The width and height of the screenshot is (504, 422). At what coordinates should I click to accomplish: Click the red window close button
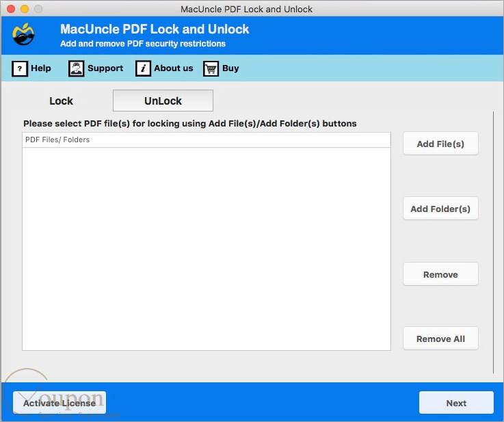(x=11, y=9)
